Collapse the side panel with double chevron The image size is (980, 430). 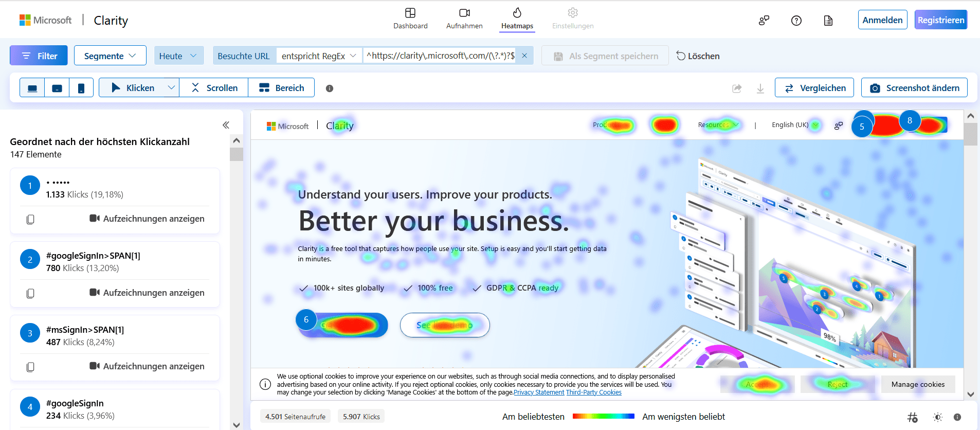(226, 125)
